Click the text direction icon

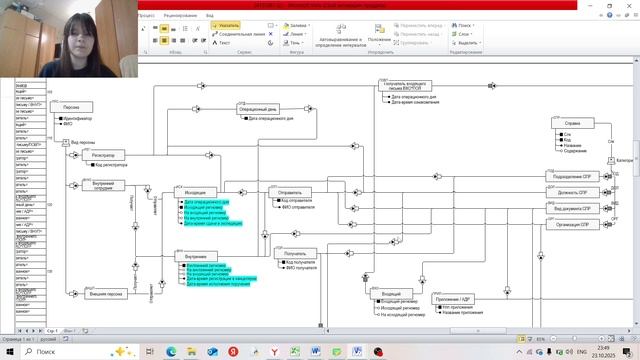click(x=198, y=29)
